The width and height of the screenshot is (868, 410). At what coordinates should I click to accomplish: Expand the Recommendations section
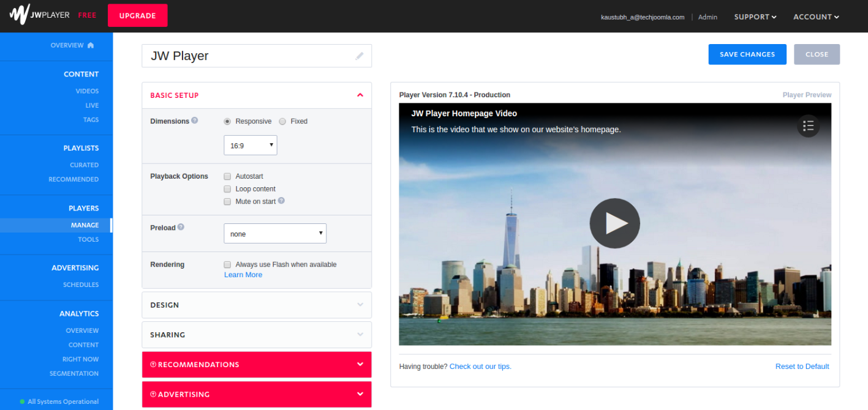[x=257, y=365]
